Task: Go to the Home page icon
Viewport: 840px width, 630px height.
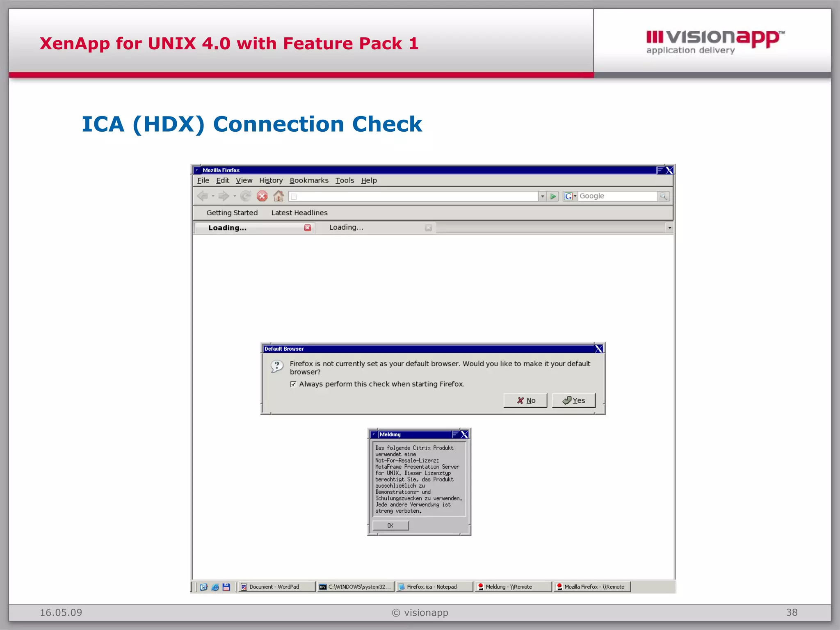Action: tap(278, 196)
